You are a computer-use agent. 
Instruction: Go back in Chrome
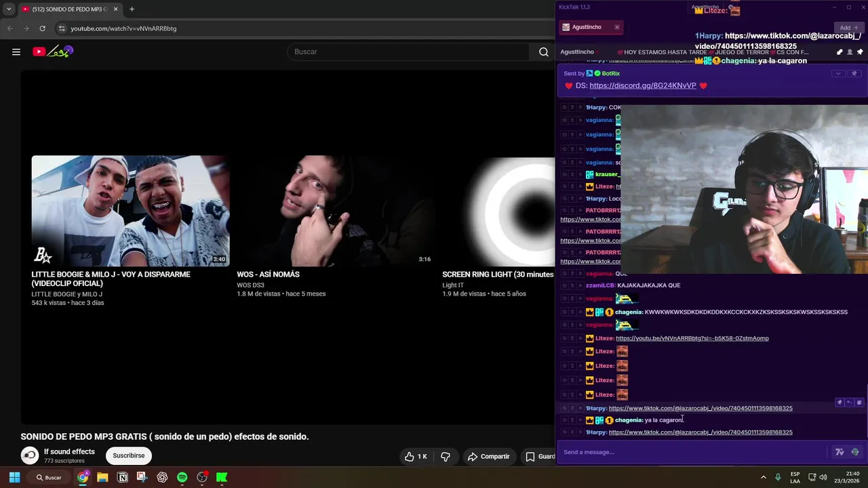(9, 28)
